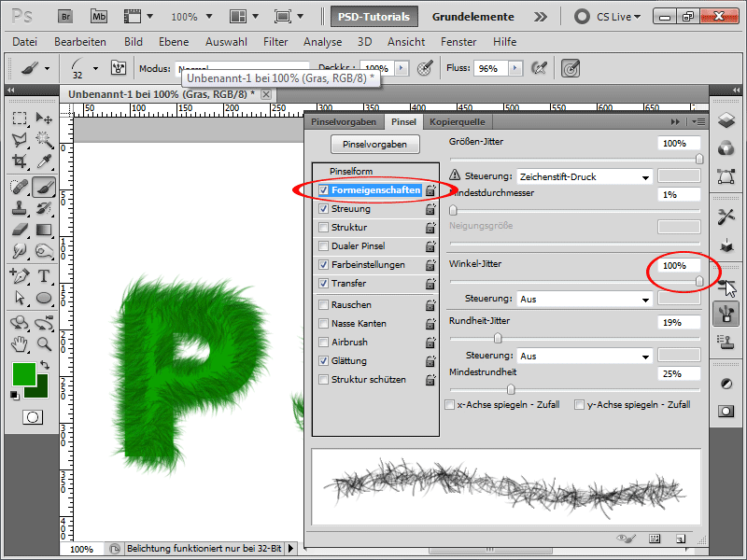747x560 pixels.
Task: Select the Polygonal Lasso tool
Action: pos(20,139)
